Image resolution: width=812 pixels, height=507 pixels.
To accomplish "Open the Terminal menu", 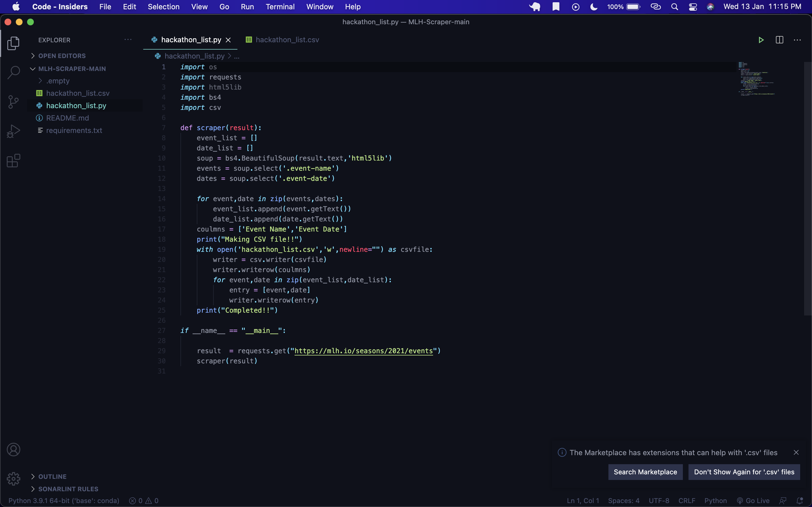I will pos(280,7).
